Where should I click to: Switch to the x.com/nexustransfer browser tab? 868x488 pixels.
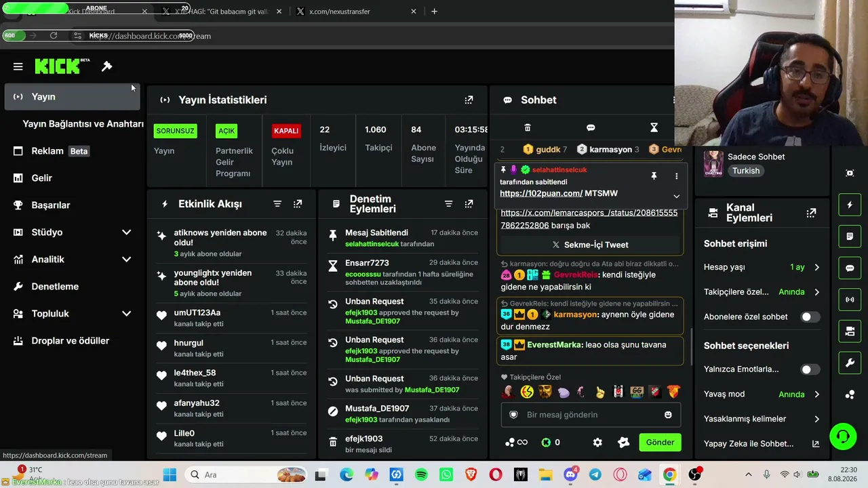(357, 12)
